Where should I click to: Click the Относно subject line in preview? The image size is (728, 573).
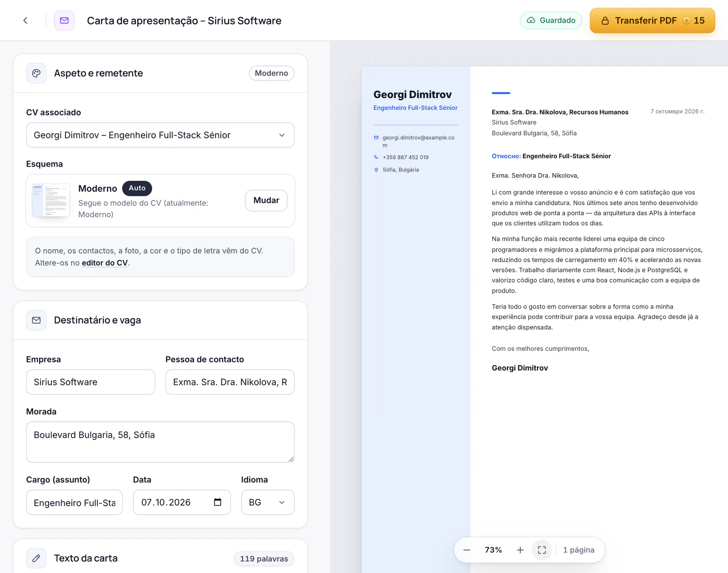click(551, 156)
